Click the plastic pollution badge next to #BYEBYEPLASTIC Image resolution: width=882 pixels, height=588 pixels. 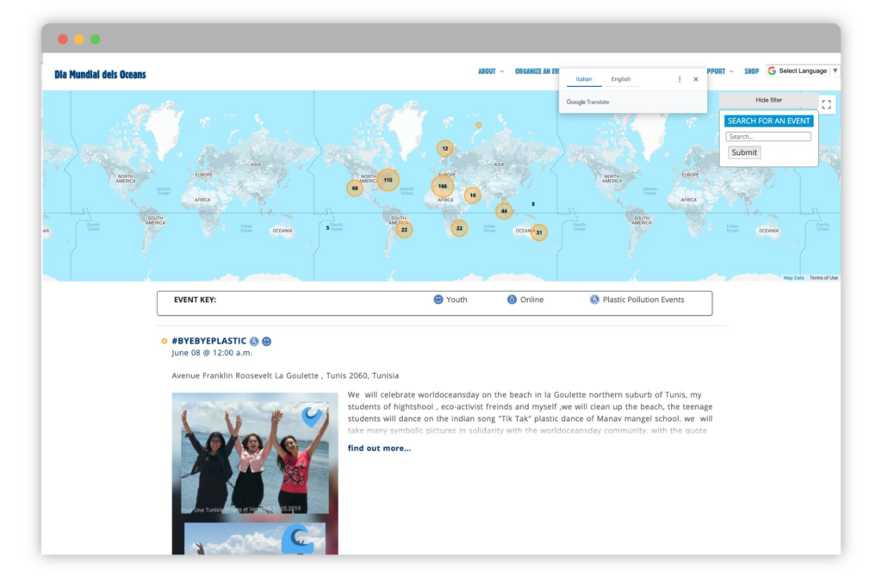pyautogui.click(x=254, y=341)
